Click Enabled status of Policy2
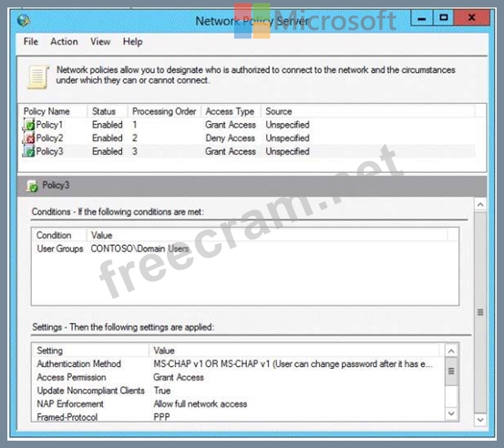 click(x=108, y=138)
